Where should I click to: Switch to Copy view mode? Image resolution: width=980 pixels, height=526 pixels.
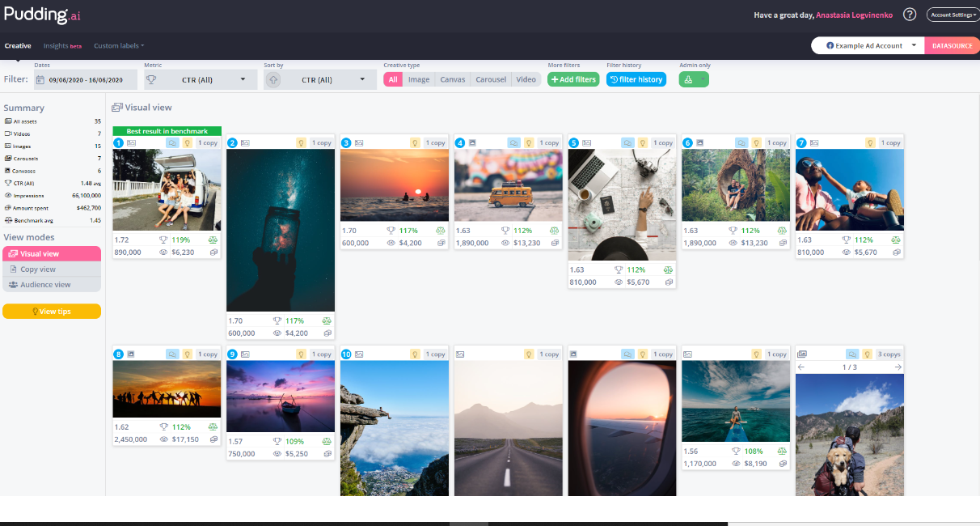pyautogui.click(x=52, y=269)
